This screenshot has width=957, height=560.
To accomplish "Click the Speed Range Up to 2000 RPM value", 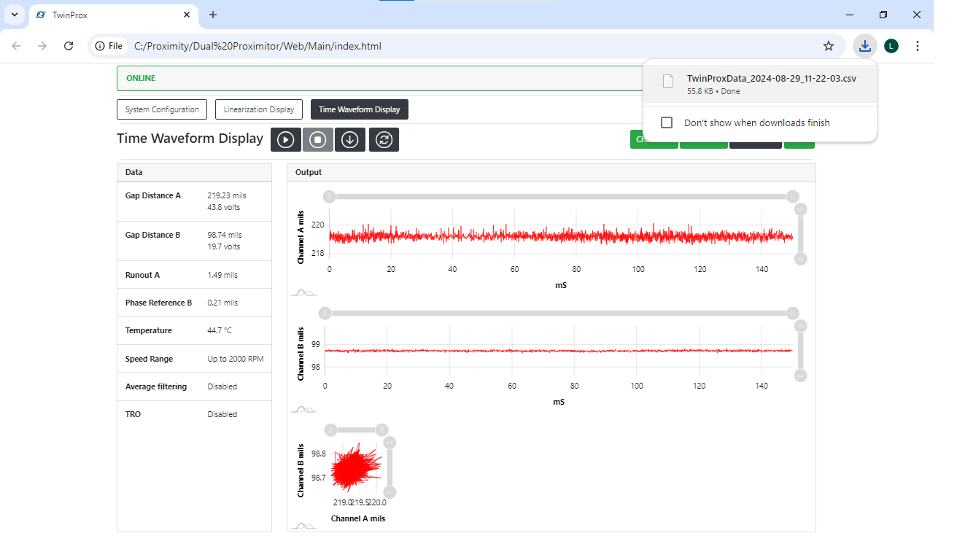I will click(236, 359).
